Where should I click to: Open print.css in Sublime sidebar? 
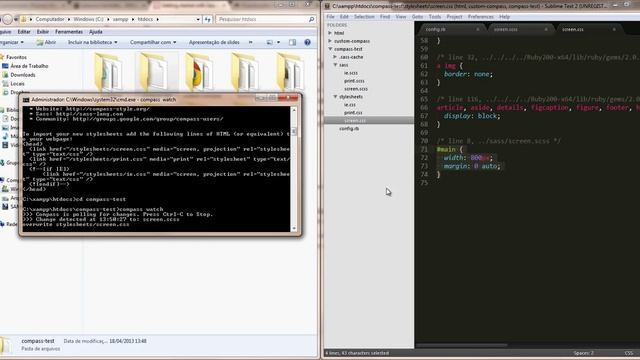[353, 113]
